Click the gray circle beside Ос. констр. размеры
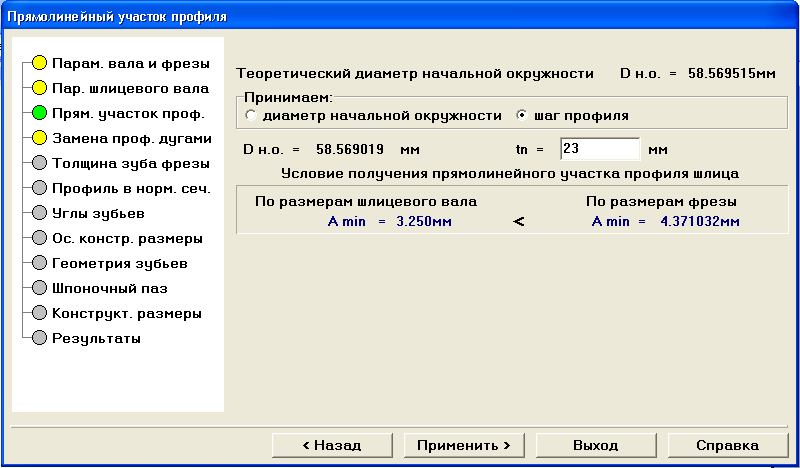 [39, 238]
